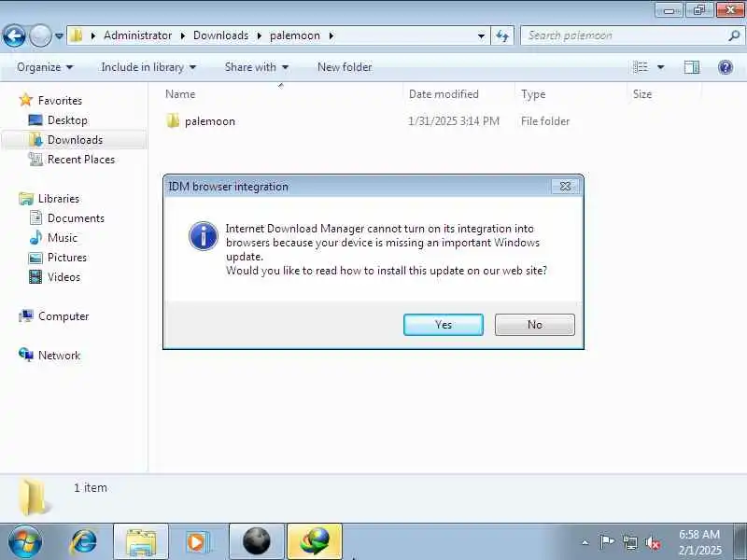Go back with the Explorer back arrow
Screen dimensions: 747x560
[x=14, y=35]
